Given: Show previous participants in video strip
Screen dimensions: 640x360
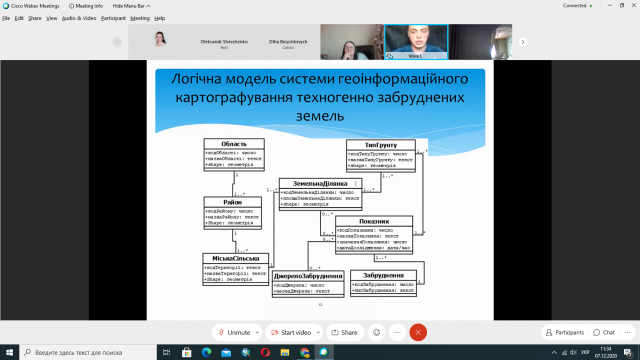Looking at the screenshot, I should pos(117,42).
